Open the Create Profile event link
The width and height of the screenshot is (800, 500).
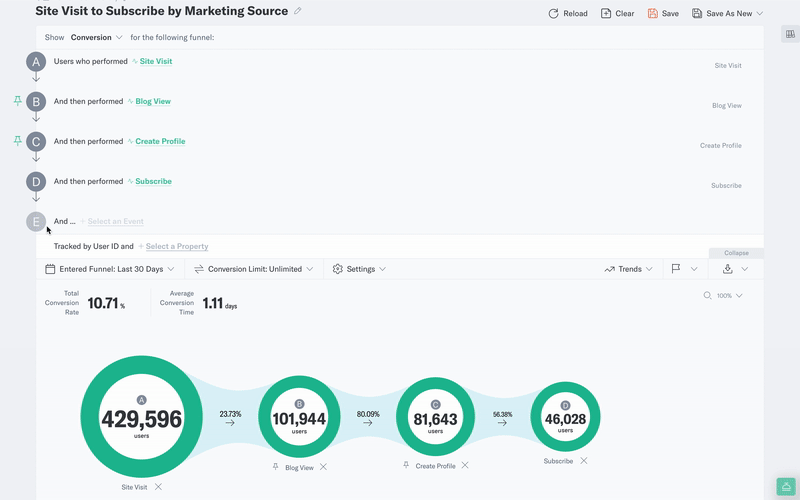160,141
